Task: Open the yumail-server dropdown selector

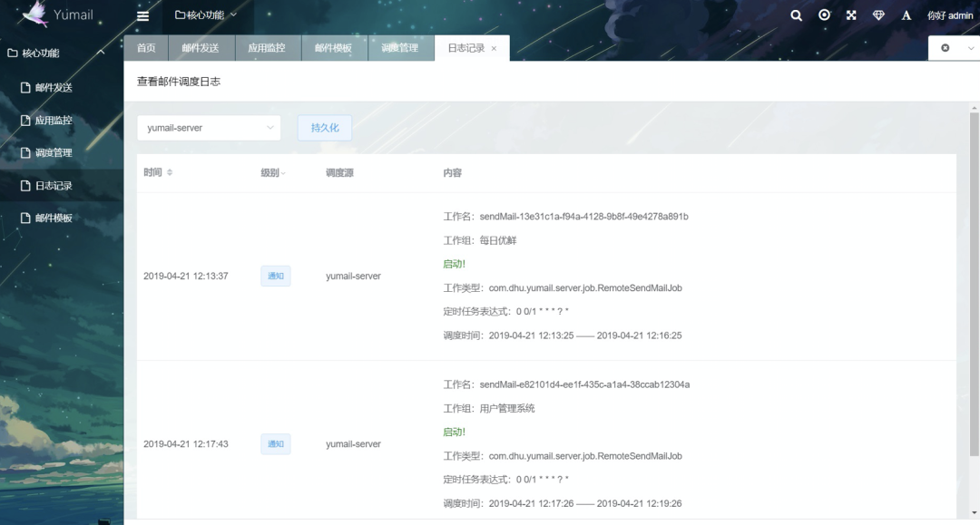Action: [x=209, y=128]
